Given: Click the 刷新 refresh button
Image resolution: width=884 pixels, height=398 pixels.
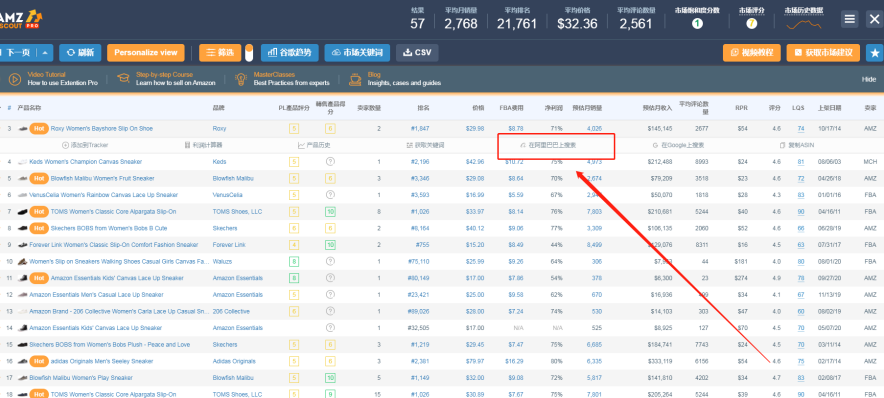Looking at the screenshot, I should pyautogui.click(x=80, y=53).
